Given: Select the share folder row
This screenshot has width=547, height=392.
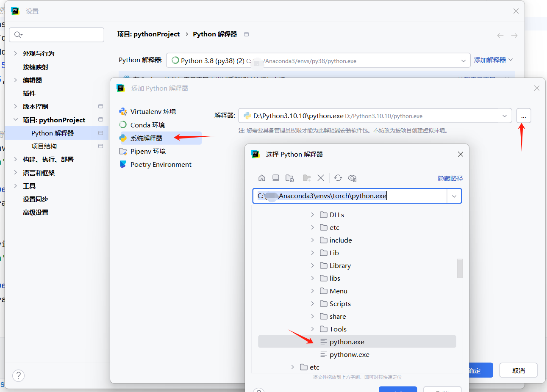Looking at the screenshot, I should click(x=357, y=316).
